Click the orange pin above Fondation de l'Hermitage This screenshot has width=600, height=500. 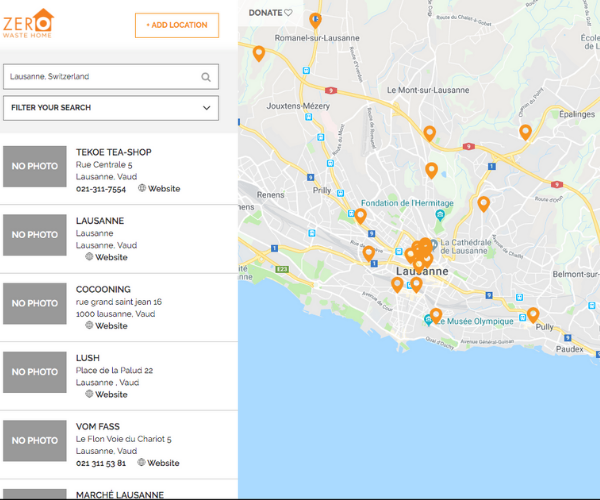(x=432, y=171)
